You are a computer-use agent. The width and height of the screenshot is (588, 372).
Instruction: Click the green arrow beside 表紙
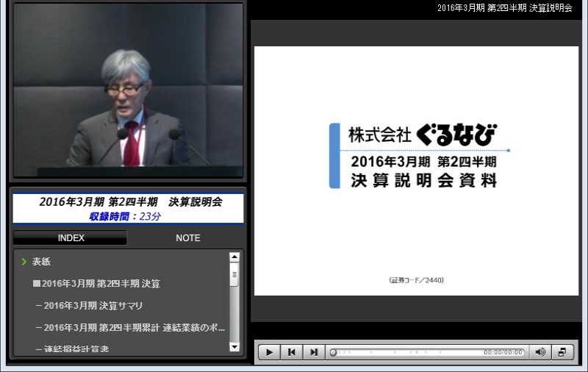coord(24,262)
